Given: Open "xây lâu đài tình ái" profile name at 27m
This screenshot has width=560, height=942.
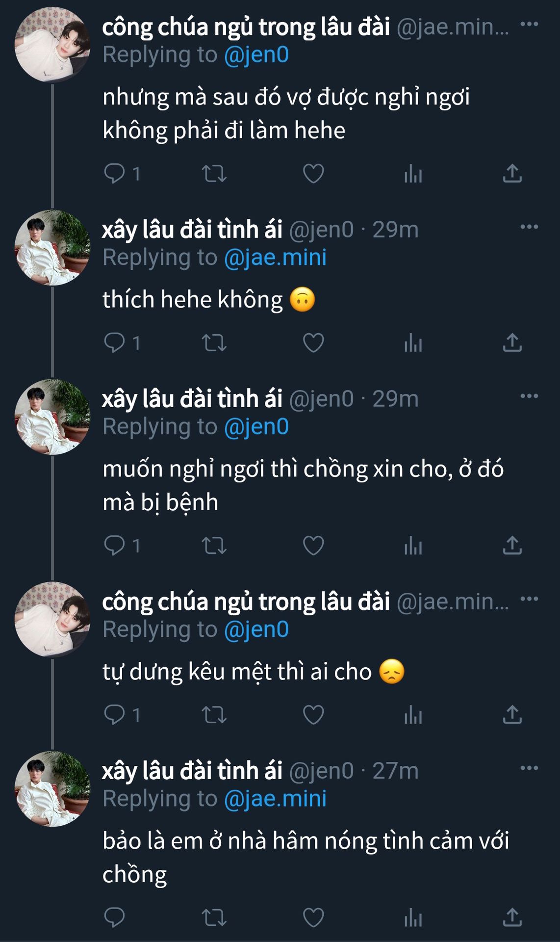Looking at the screenshot, I should point(192,771).
